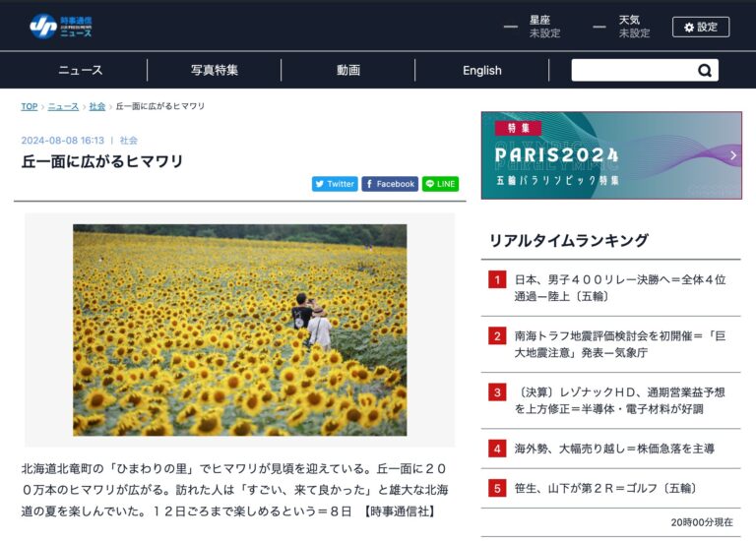Click the Jiji Press news logo

pos(61,26)
